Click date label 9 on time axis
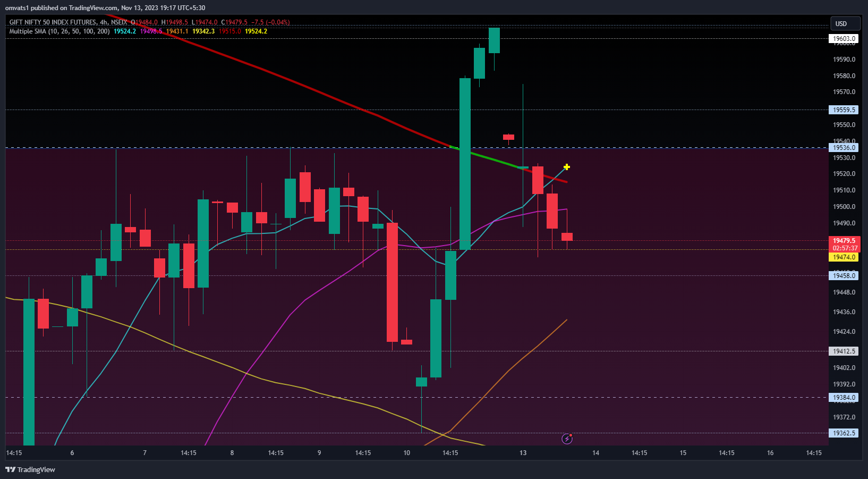 click(319, 453)
